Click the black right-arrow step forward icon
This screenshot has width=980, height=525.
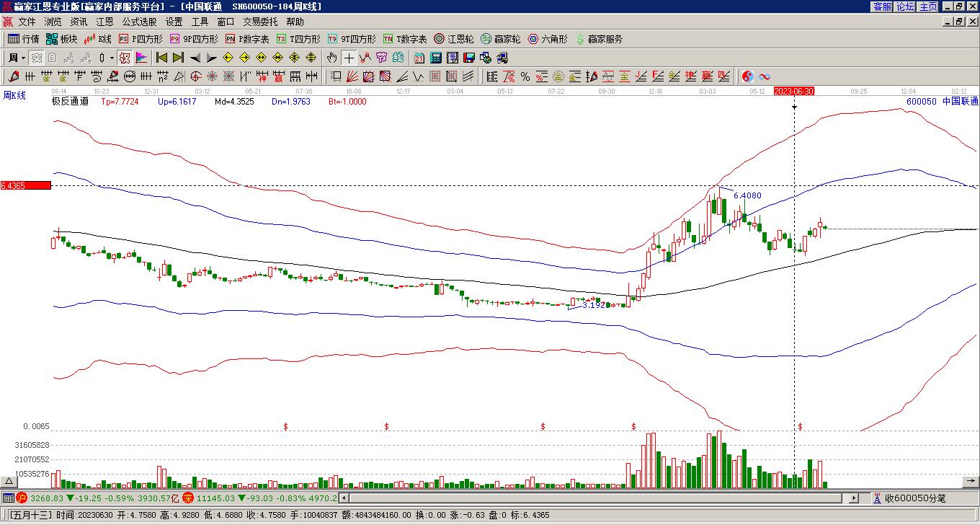(212, 58)
